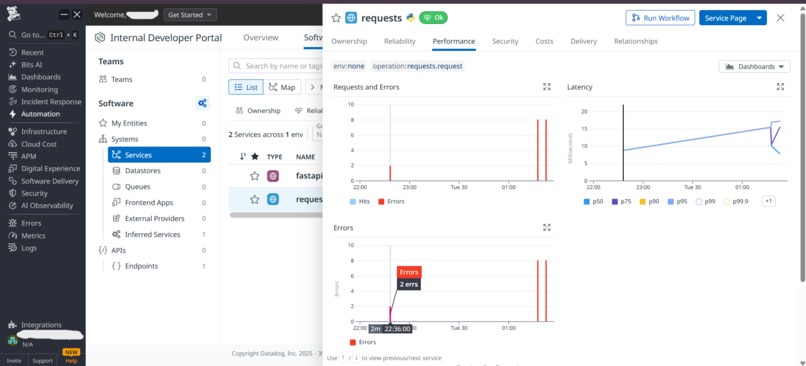Switch to the Security tab in panel

(505, 41)
